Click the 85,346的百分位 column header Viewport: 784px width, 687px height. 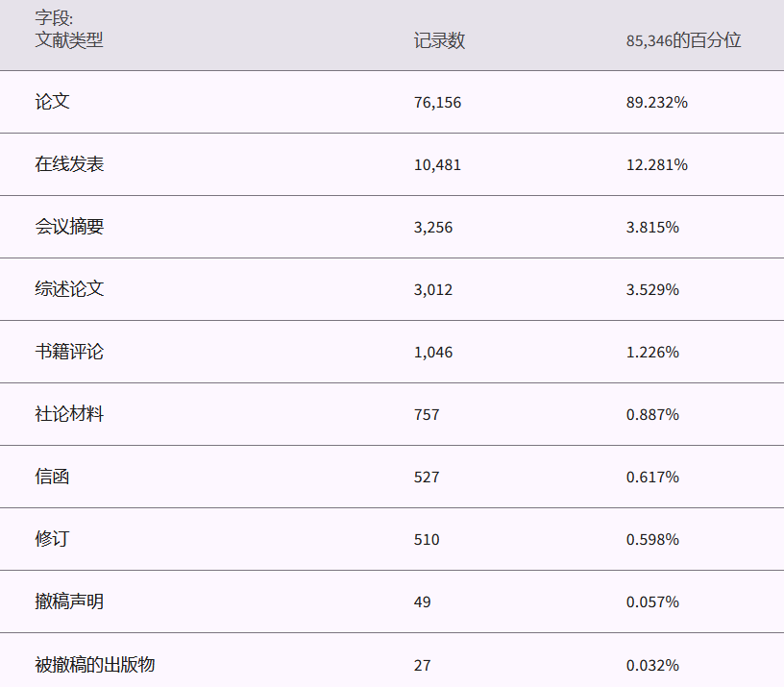[x=683, y=40]
